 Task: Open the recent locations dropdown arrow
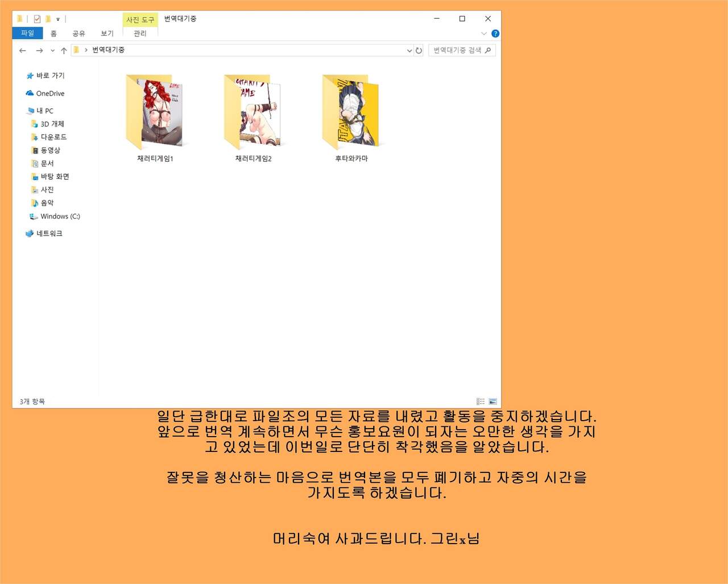pyautogui.click(x=52, y=50)
